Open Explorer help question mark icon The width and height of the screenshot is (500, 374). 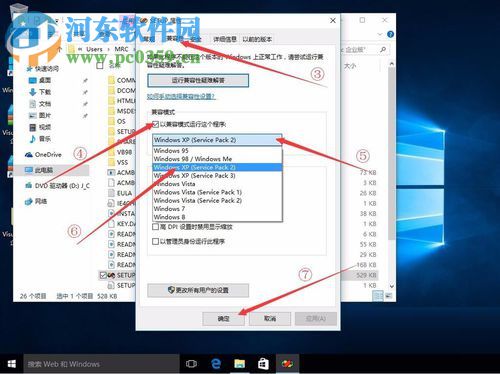pos(390,34)
